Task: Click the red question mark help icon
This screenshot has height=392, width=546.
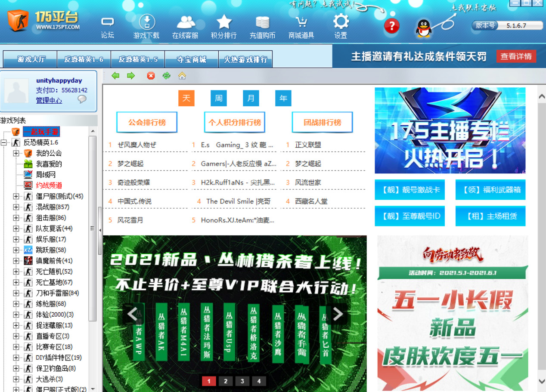Action: tap(391, 27)
